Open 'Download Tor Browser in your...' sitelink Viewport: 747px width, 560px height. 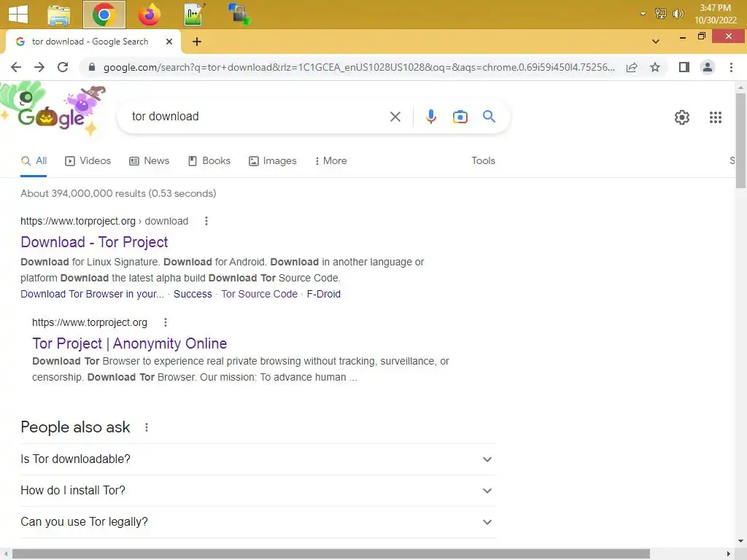92,295
